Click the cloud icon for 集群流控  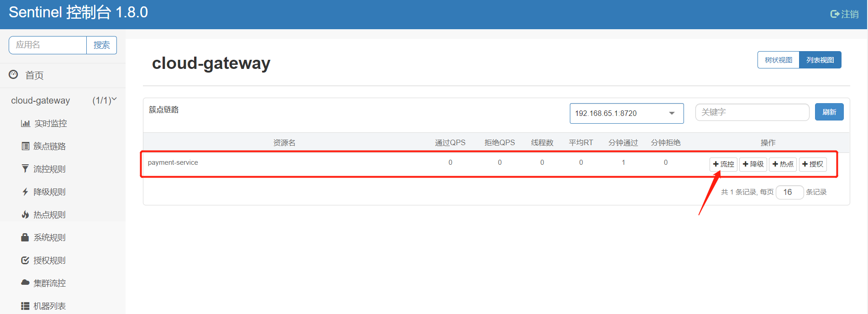pos(25,283)
